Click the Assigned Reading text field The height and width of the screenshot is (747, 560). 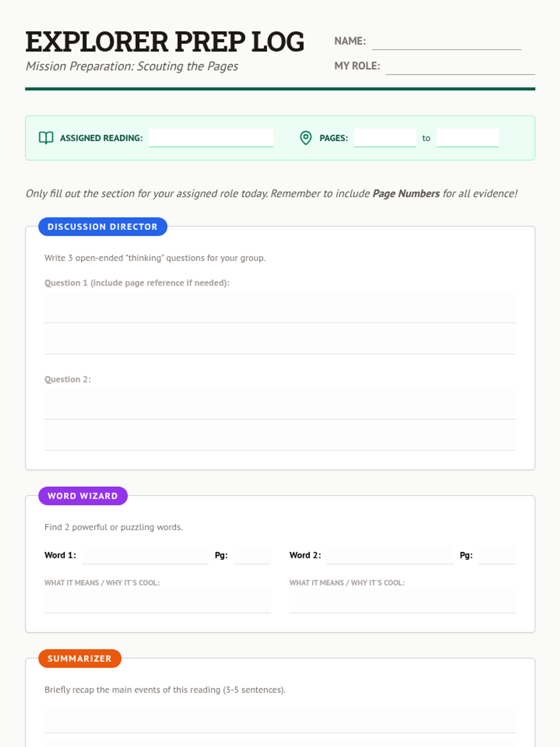tap(210, 138)
